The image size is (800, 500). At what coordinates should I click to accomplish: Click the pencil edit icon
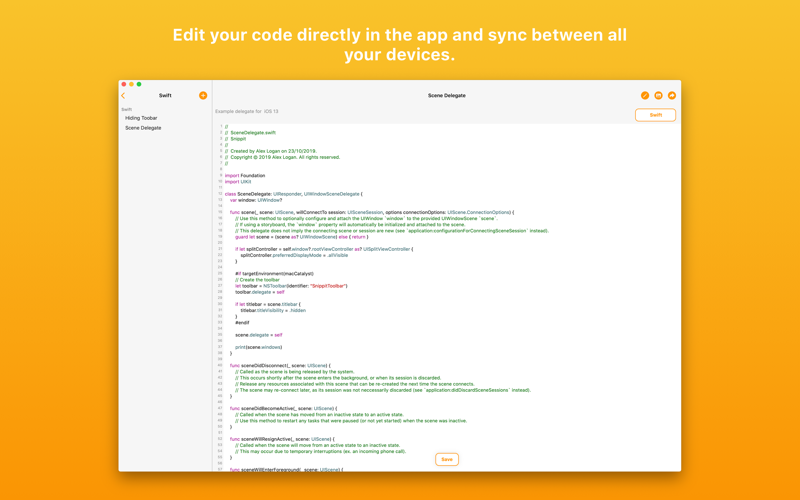[x=645, y=95]
